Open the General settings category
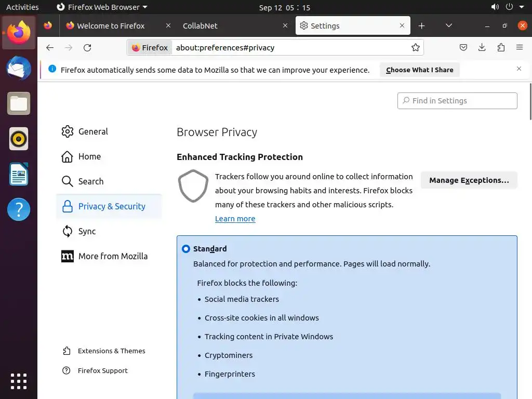This screenshot has height=399, width=532. [x=92, y=132]
